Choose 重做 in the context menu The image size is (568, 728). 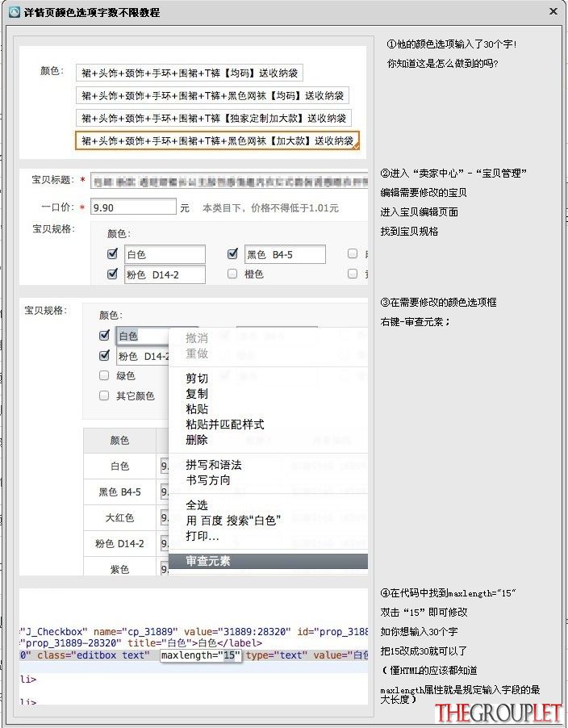[197, 354]
